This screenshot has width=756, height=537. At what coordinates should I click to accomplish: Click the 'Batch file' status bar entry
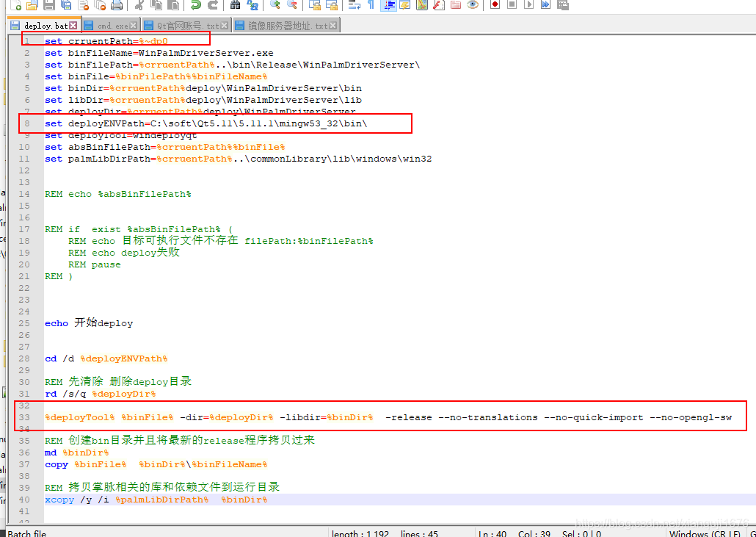[x=27, y=533]
